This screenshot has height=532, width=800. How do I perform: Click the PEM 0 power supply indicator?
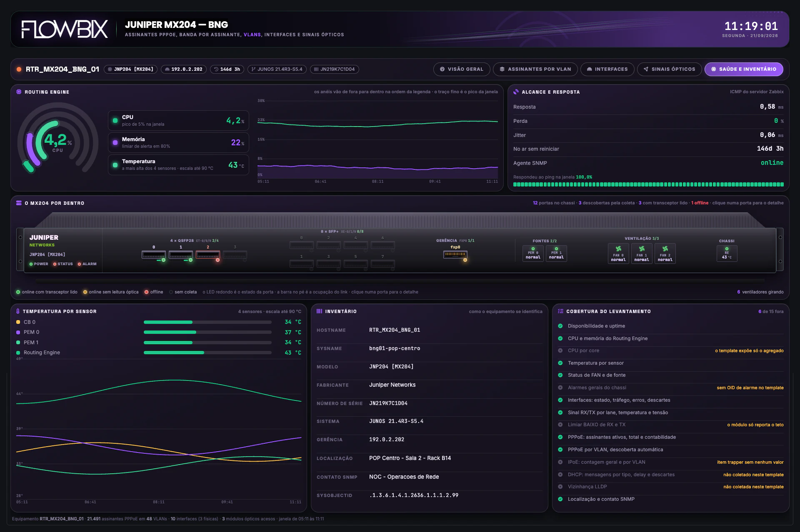point(533,253)
